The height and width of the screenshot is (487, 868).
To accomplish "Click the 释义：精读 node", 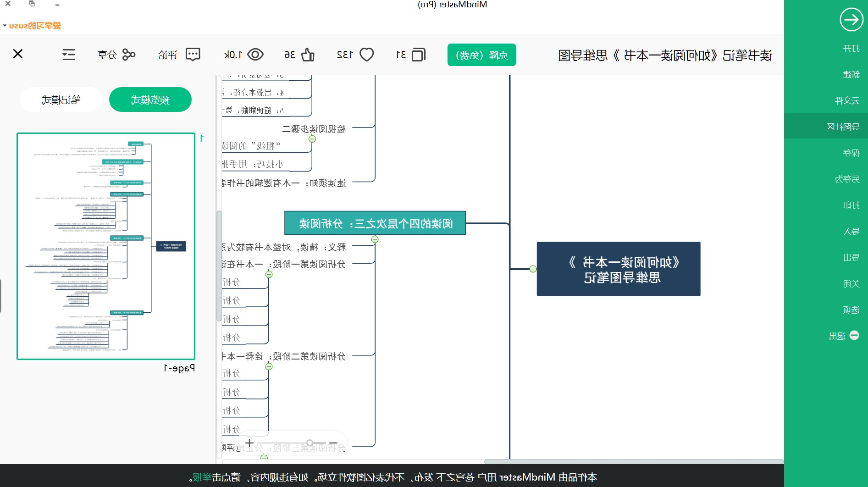I will pos(283,247).
